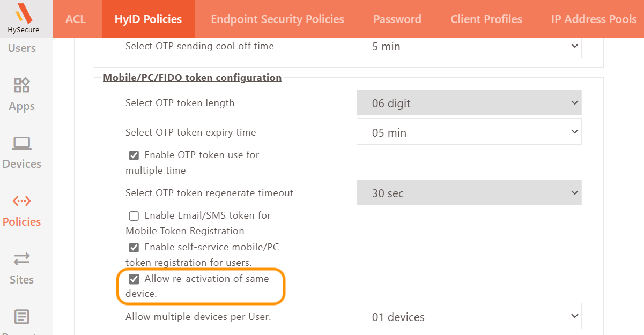Go to Users in sidebar
644x335 pixels.
pos(22,48)
